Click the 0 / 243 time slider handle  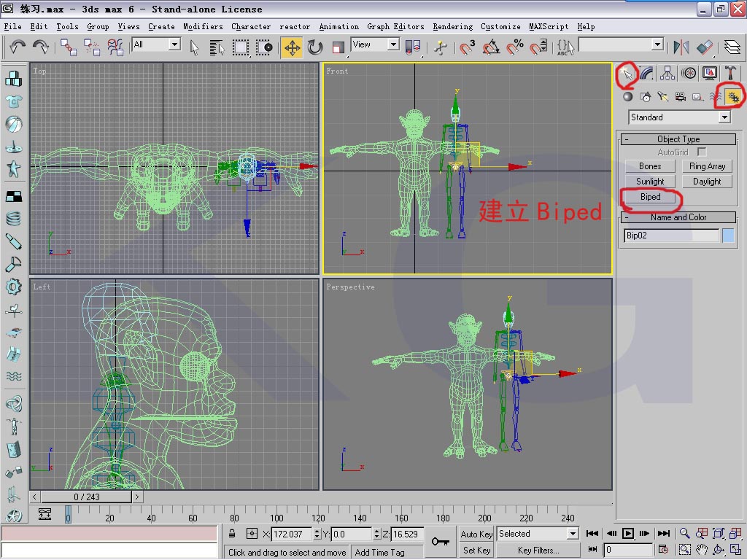point(86,497)
